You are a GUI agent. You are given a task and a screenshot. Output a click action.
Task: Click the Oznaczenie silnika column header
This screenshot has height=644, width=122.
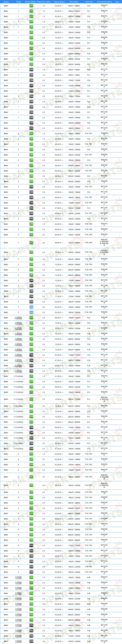[x=104, y=2]
